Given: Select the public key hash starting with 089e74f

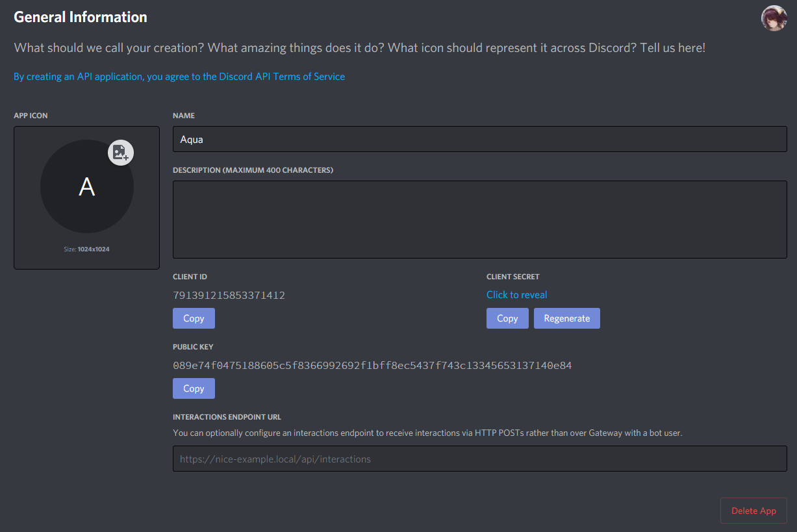Looking at the screenshot, I should (x=372, y=366).
